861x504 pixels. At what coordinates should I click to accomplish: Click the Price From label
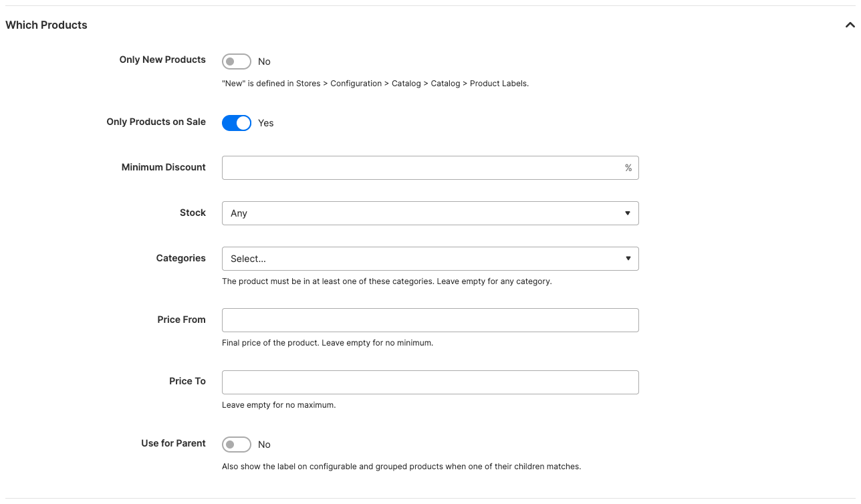click(182, 320)
